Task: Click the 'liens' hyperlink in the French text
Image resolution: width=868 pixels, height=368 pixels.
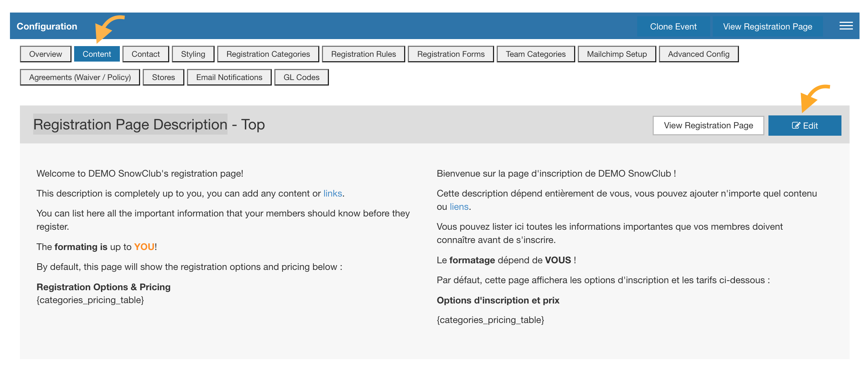Action: [459, 206]
